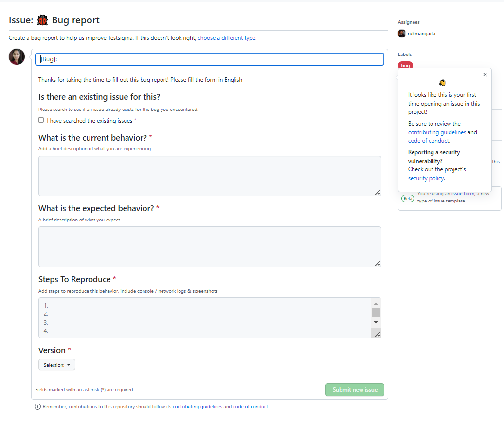Click the scroll-up arrow in Steps To Reproduce box
The width and height of the screenshot is (504, 422).
tap(376, 304)
